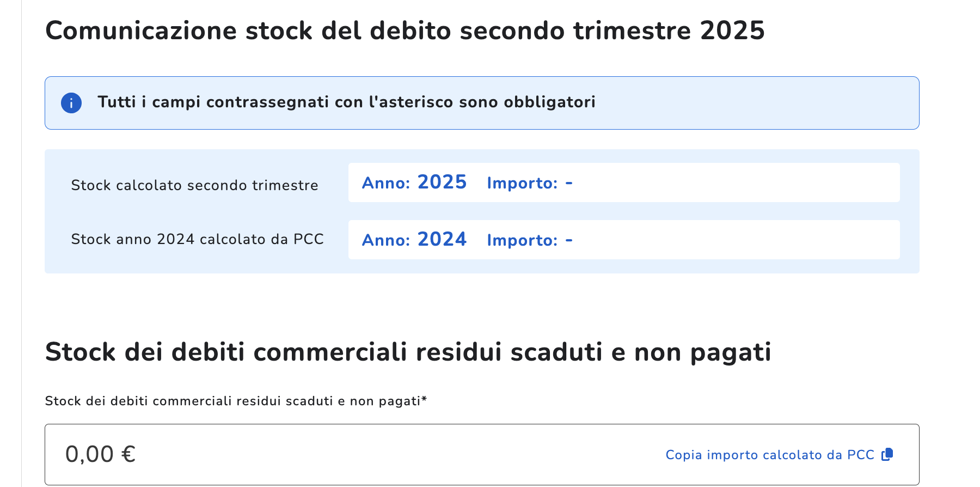This screenshot has height=487, width=980.
Task: Click the '2025' year number in bold blue
Action: [442, 182]
